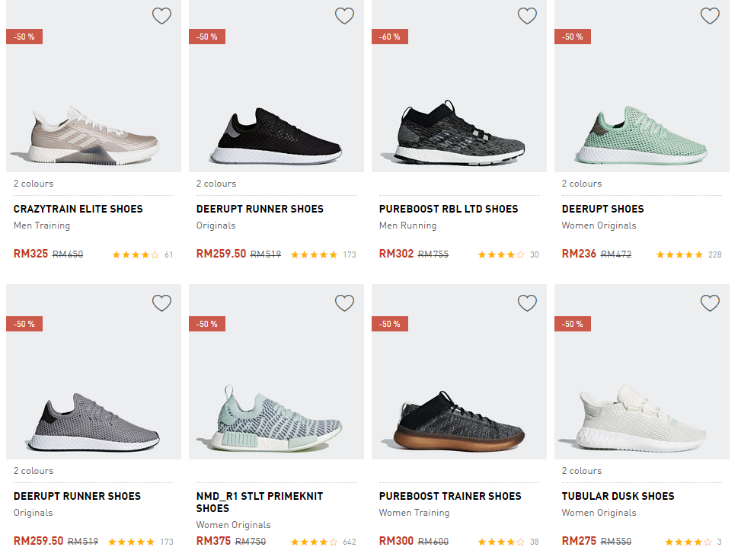Click the grey Deerupt Runner shoe photo
The height and width of the screenshot is (560, 741).
94,419
